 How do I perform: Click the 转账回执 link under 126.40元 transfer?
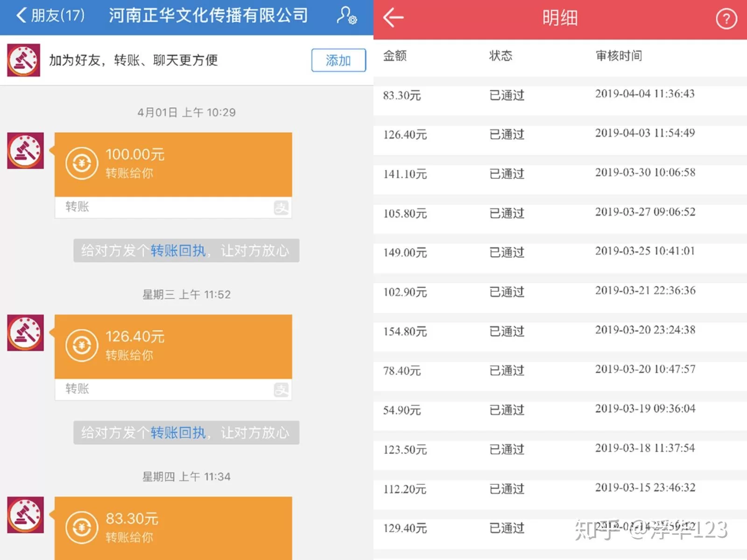click(x=178, y=433)
